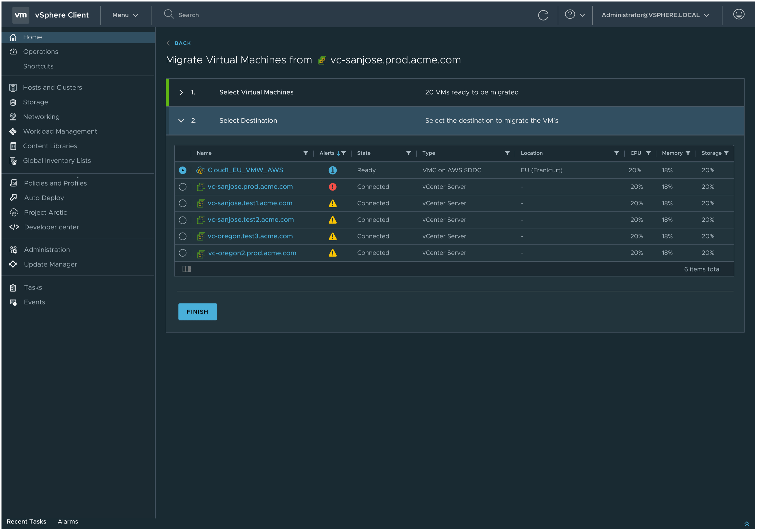Click info alert icon for Cloud1_EU_VMW_AWS

332,170
